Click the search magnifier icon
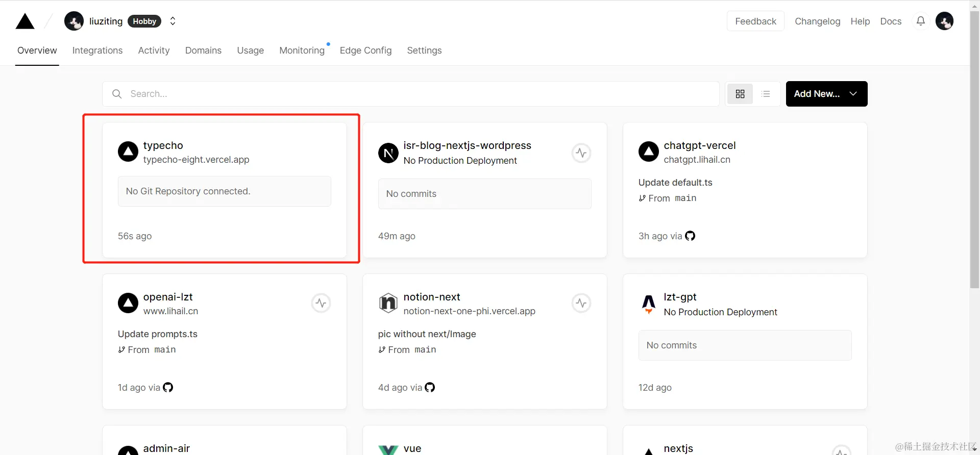980x455 pixels. (117, 94)
